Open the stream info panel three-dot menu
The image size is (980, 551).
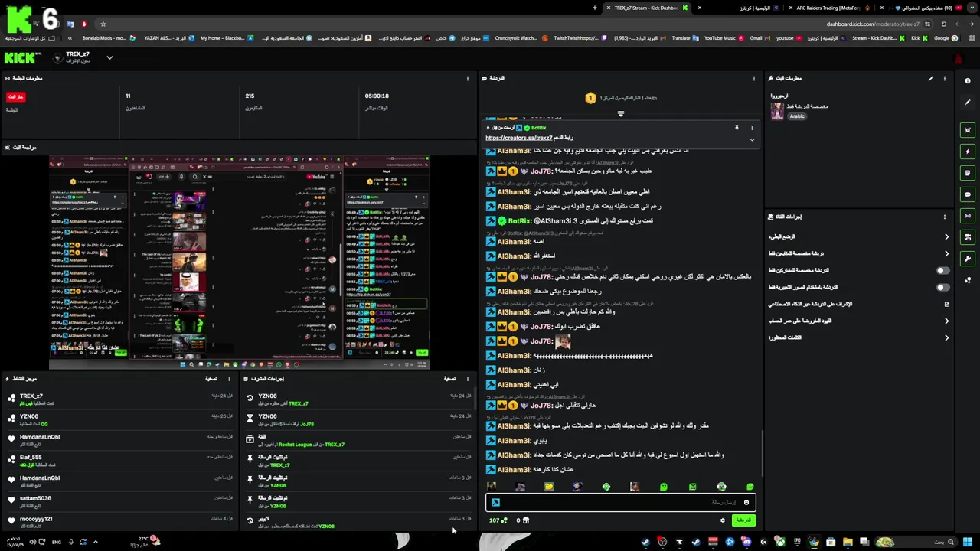click(x=945, y=78)
